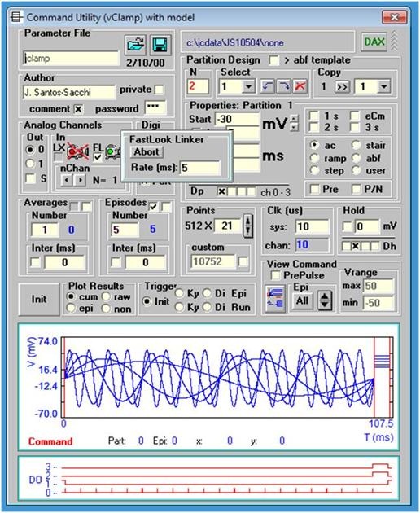Click the custom points field
This screenshot has width=420, height=513.
point(213,261)
